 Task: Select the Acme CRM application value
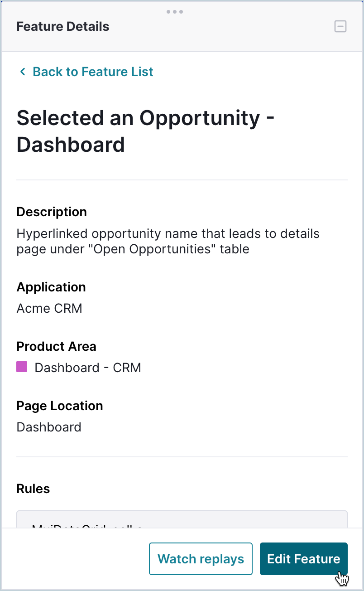pos(49,309)
